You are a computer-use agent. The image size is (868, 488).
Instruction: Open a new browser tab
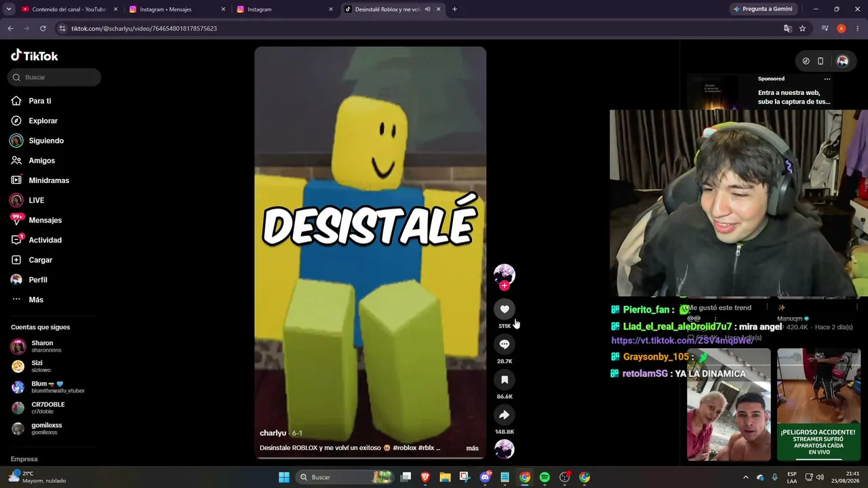point(454,9)
